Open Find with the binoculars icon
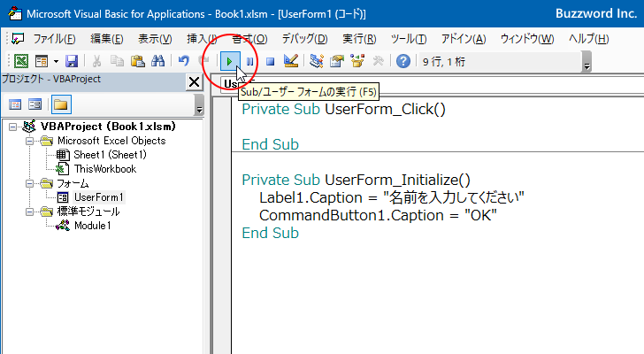This screenshot has width=644, height=354. click(x=157, y=62)
